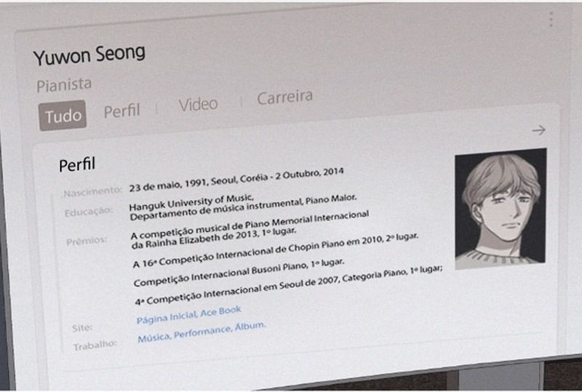Click the arrow icon on Perfil card

point(539,130)
